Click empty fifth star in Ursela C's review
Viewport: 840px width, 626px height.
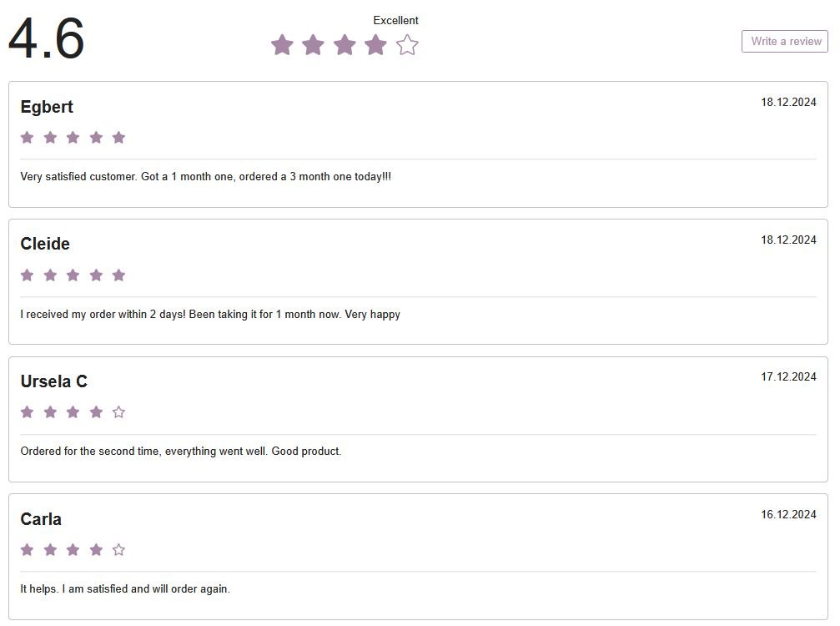coord(118,412)
